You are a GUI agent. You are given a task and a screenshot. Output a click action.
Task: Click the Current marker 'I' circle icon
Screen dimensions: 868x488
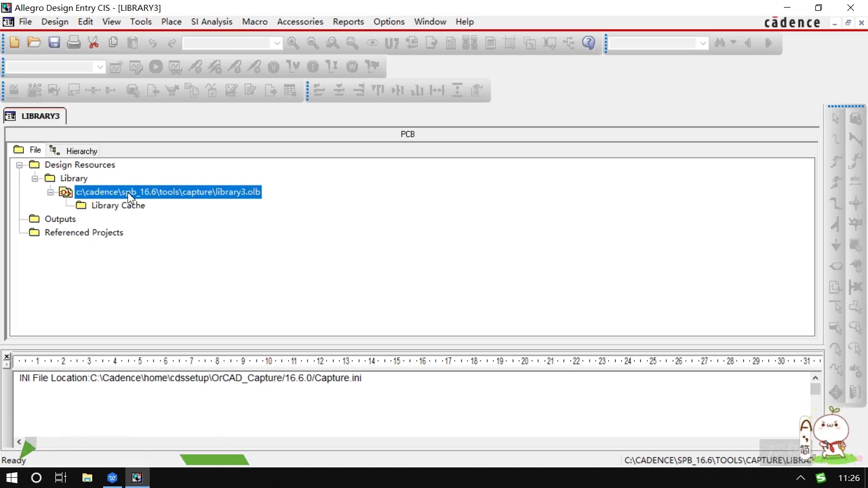click(313, 67)
